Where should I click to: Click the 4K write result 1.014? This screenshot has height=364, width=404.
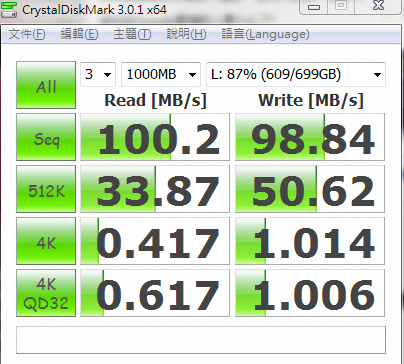click(310, 241)
